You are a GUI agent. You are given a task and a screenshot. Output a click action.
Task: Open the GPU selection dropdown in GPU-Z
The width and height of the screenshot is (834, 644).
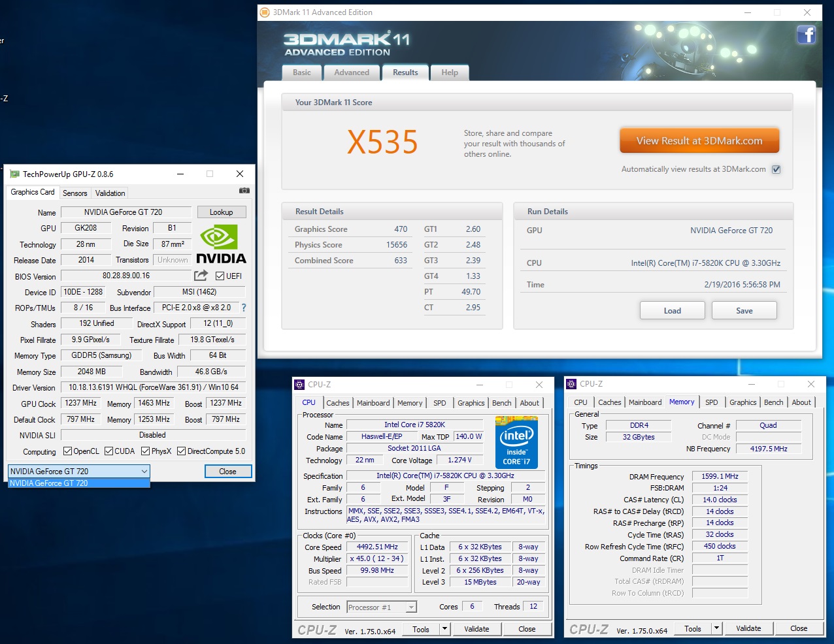point(79,471)
